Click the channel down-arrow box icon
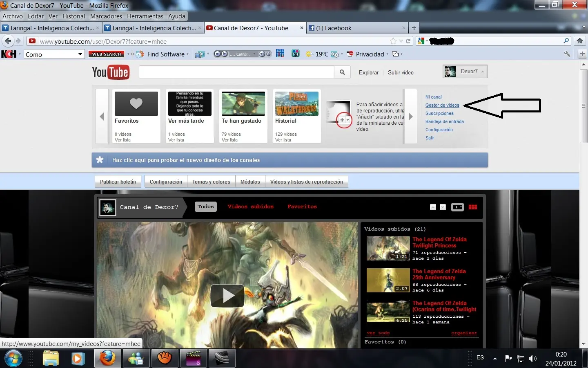This screenshot has height=368, width=588. click(x=443, y=207)
